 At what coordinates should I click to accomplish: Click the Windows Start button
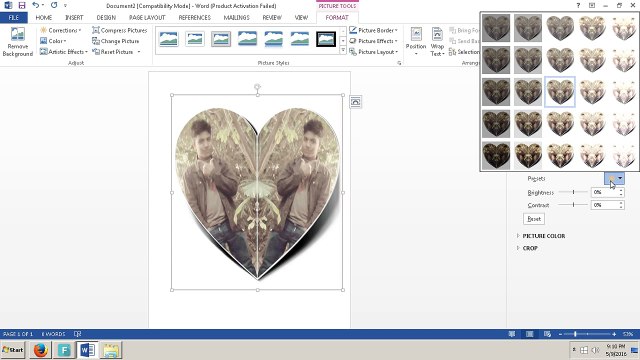pos(13,350)
